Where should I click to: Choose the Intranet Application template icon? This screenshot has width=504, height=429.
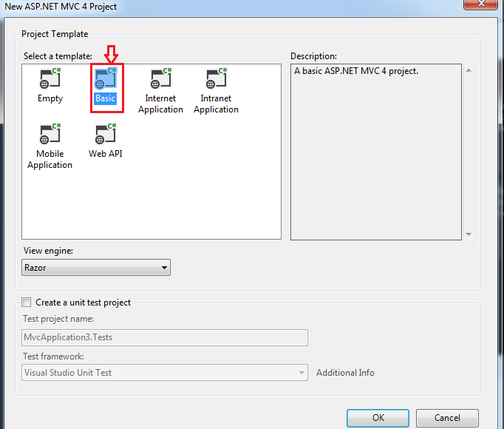pos(216,78)
